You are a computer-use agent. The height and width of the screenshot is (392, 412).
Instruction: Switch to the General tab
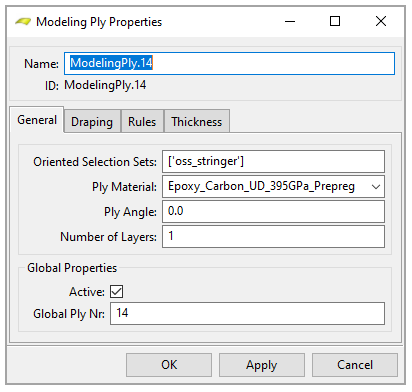pyautogui.click(x=37, y=120)
